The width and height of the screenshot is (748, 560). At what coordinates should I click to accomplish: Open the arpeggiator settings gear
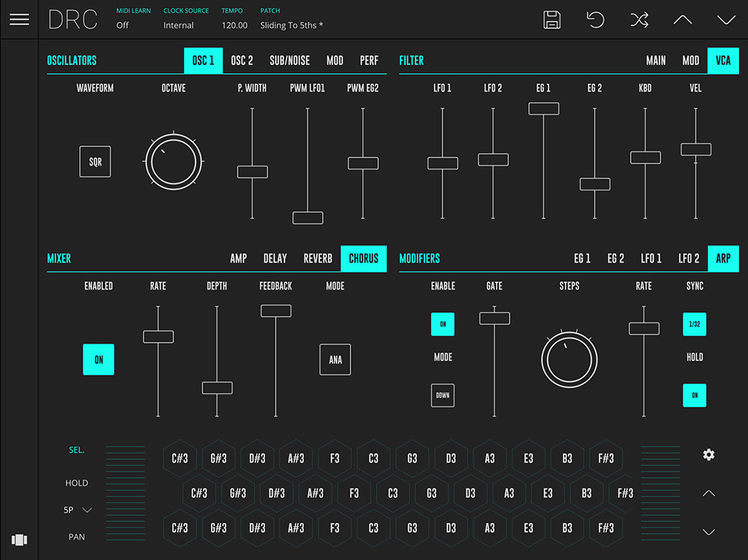[x=708, y=454]
